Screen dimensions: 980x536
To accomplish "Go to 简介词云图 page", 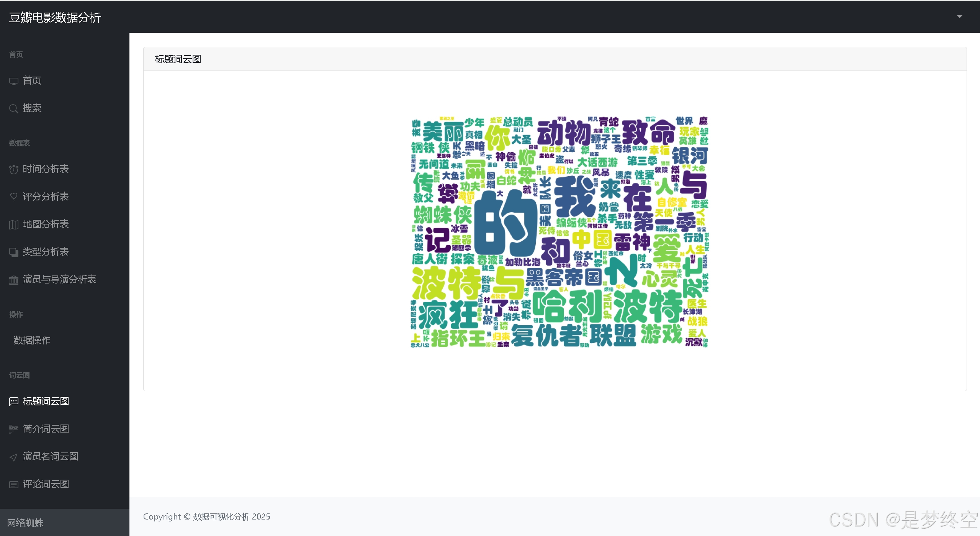I will click(x=46, y=429).
